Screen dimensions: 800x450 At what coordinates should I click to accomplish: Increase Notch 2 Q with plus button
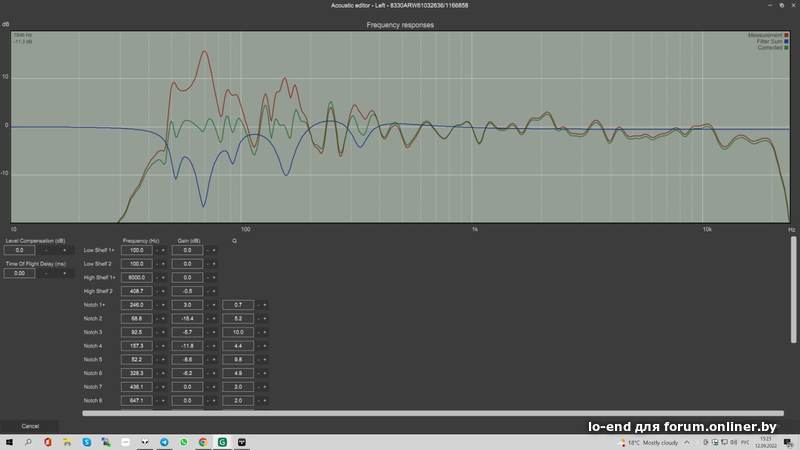pos(265,318)
